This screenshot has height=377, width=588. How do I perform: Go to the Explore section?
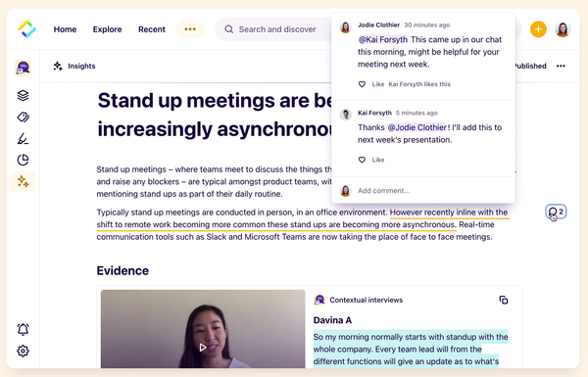(107, 29)
